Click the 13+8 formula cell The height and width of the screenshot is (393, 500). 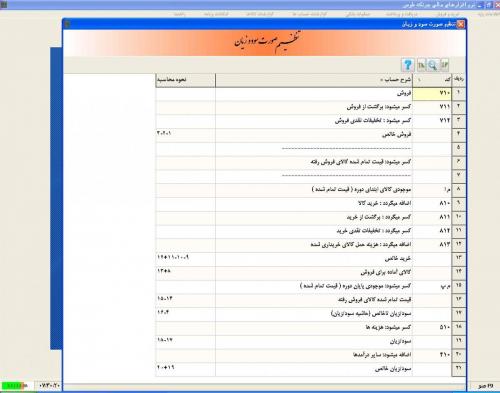point(185,273)
